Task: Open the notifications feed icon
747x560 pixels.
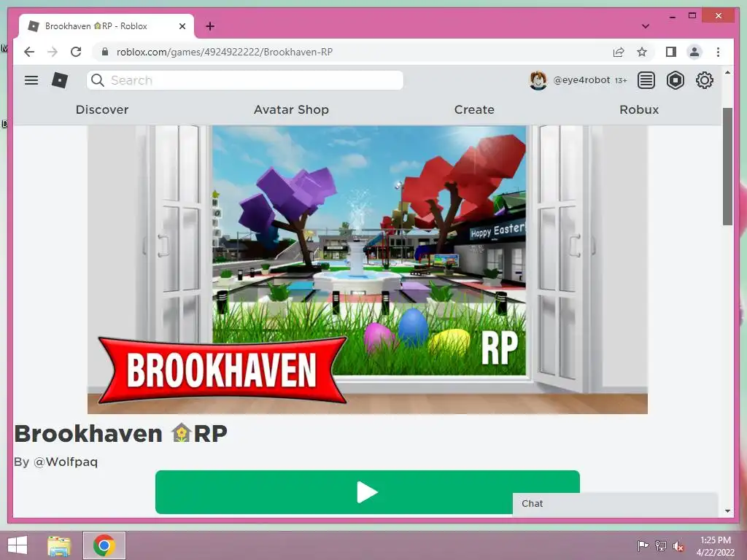Action: point(646,80)
